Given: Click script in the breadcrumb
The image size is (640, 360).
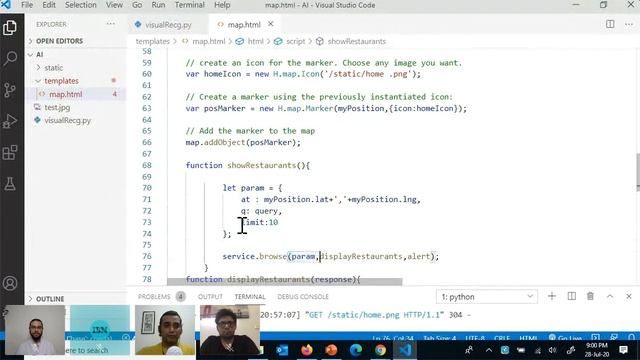Looking at the screenshot, I should pos(295,41).
